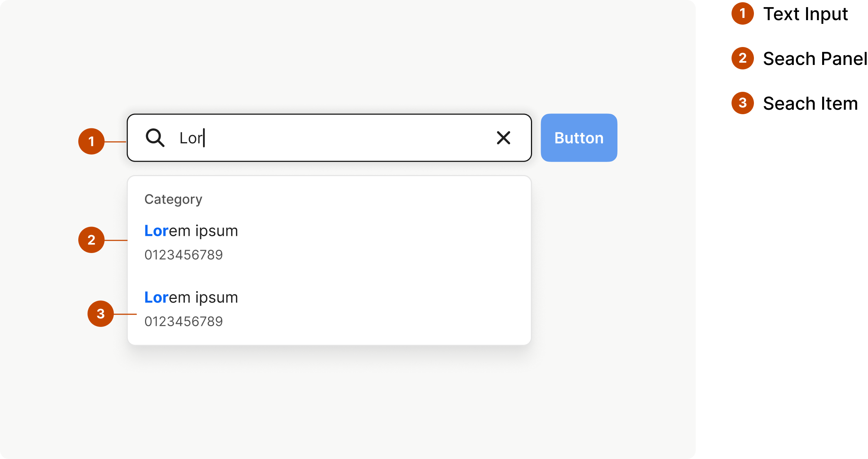Select the second "Lorem ipsum" suggestion
Viewport: 868px width, 459px height.
[x=191, y=297]
